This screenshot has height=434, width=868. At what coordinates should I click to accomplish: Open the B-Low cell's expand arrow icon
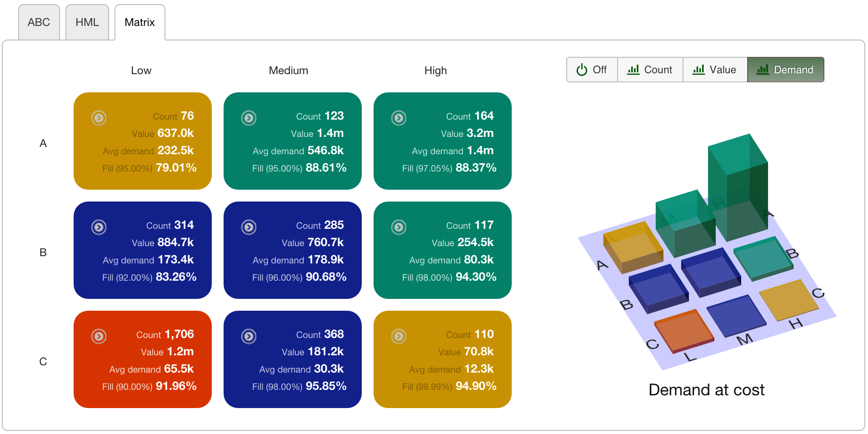click(x=99, y=227)
